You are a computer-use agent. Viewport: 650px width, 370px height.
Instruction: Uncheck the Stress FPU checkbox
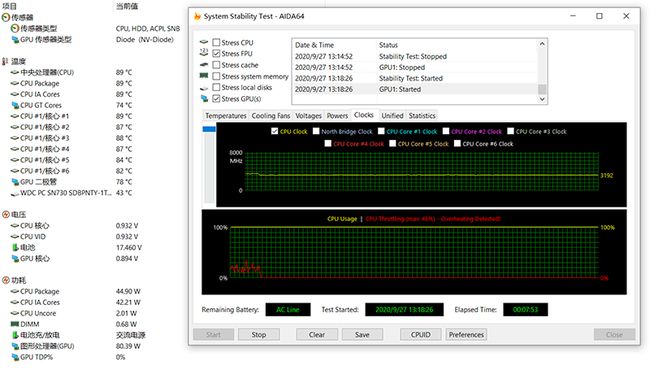[216, 53]
